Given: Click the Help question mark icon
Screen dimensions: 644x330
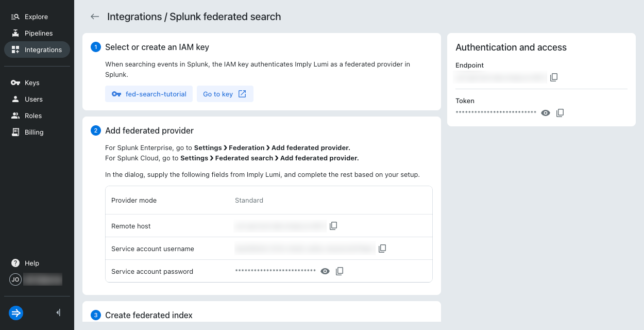Looking at the screenshot, I should [15, 263].
